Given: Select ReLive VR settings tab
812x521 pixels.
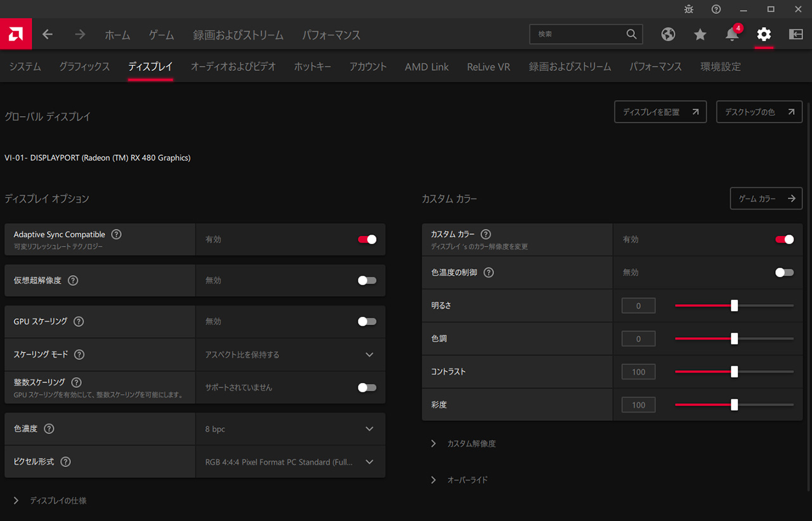Looking at the screenshot, I should click(x=488, y=67).
